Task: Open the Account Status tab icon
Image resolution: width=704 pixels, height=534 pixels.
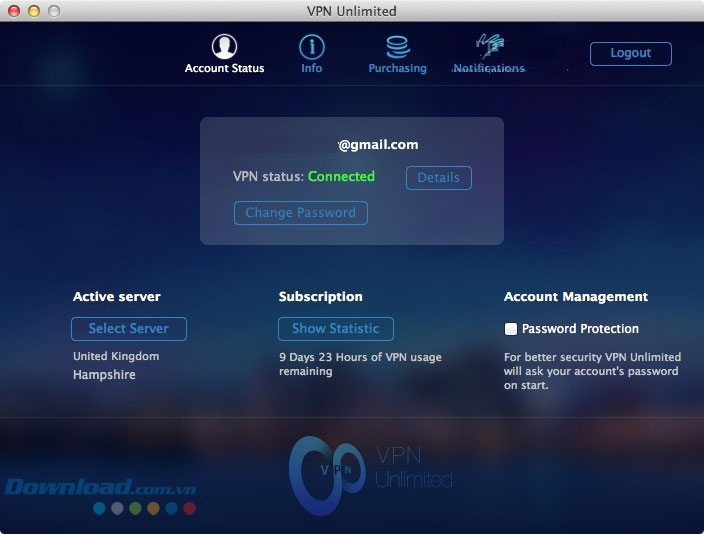Action: [224, 46]
